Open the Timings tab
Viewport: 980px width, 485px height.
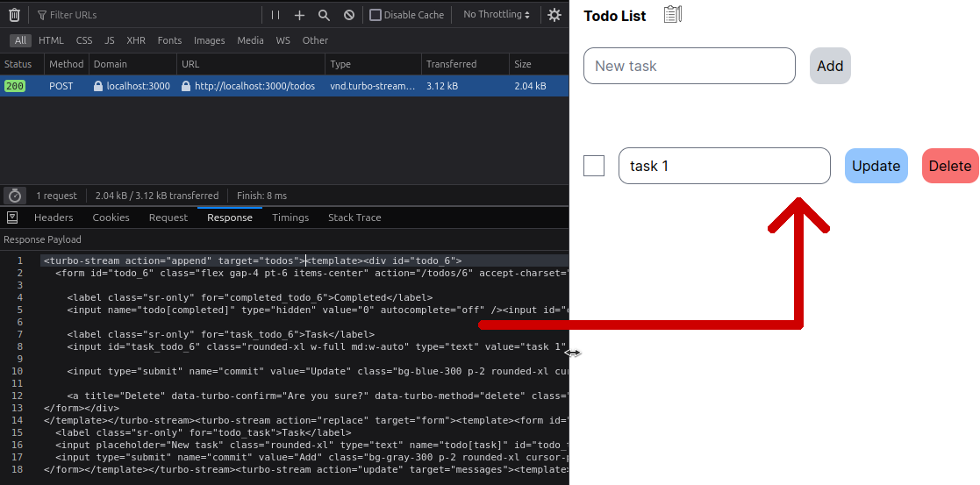(290, 218)
